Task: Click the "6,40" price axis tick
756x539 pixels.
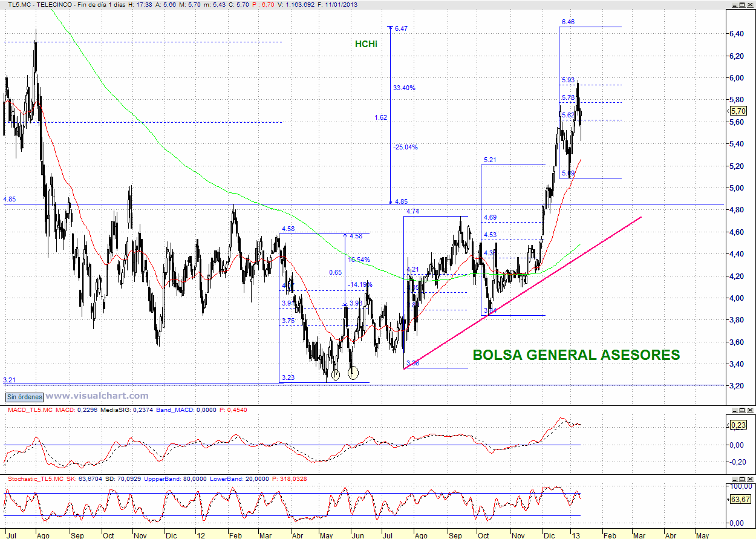Action: 735,34
